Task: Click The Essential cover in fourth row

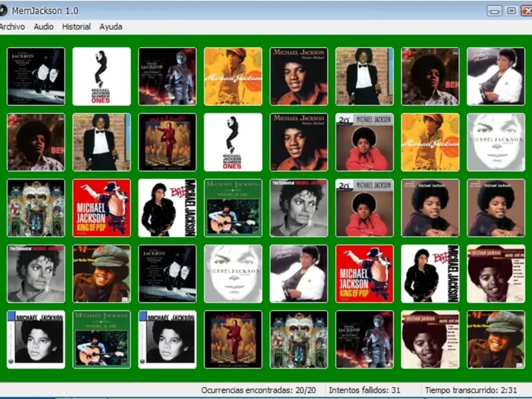Action: pyautogui.click(x=36, y=274)
